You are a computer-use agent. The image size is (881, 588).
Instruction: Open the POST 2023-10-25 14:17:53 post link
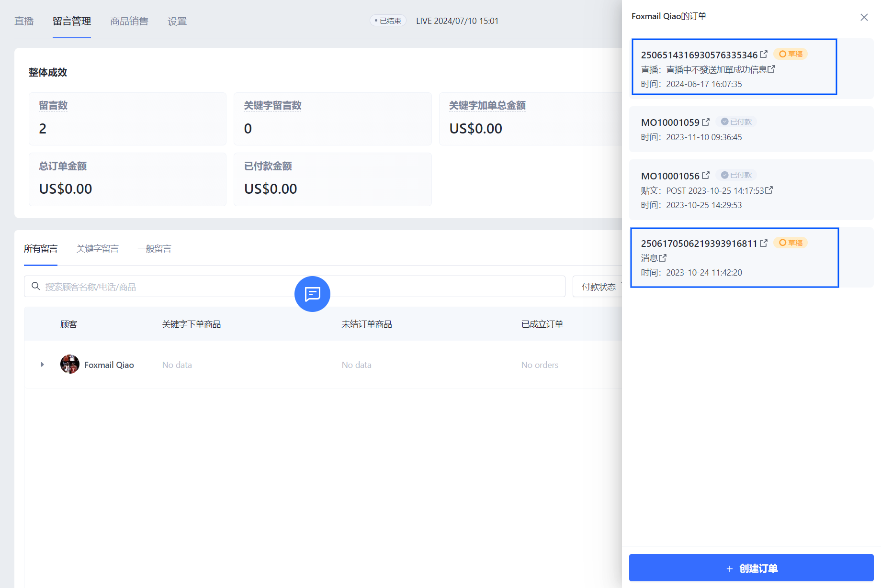point(715,191)
